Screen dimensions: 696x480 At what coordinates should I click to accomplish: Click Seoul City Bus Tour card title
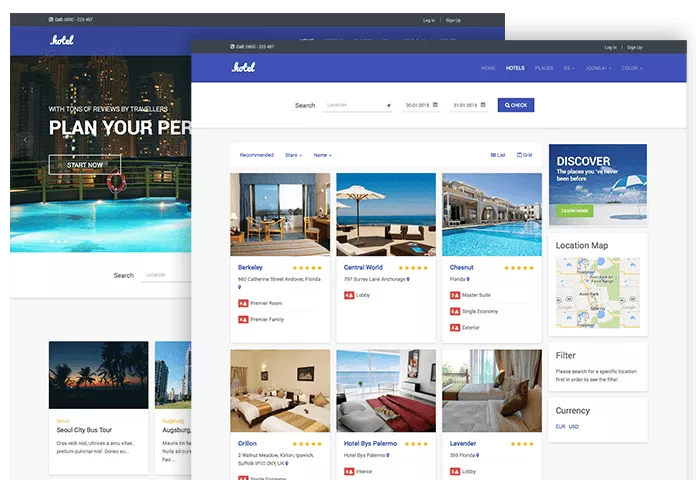pyautogui.click(x=84, y=430)
